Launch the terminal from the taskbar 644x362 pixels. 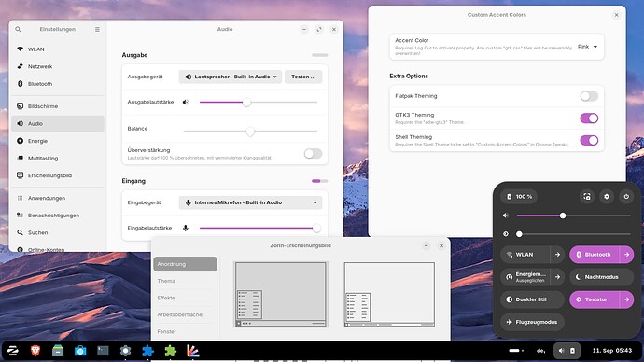pos(103,351)
